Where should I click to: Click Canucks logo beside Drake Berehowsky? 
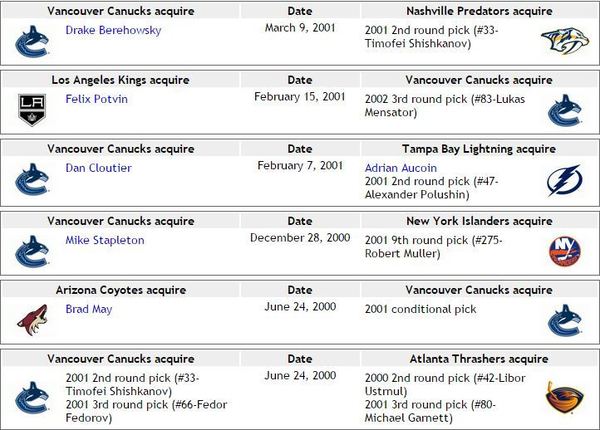(x=31, y=41)
